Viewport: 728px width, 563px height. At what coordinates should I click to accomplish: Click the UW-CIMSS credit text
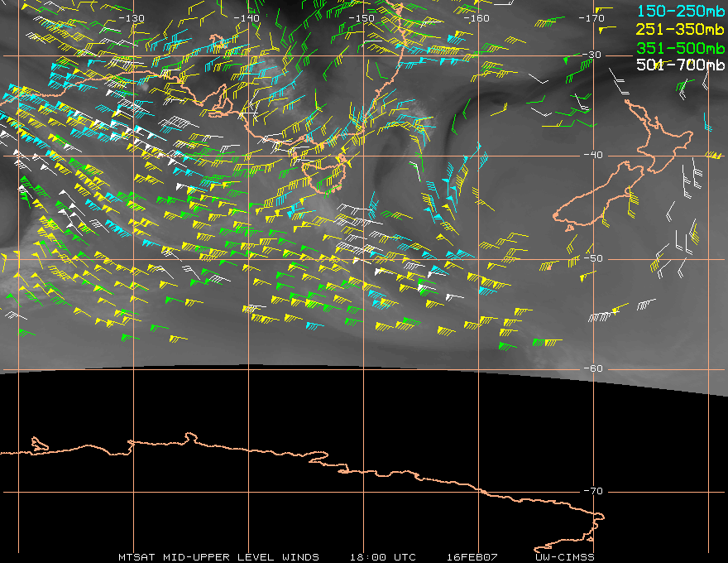tap(564, 557)
